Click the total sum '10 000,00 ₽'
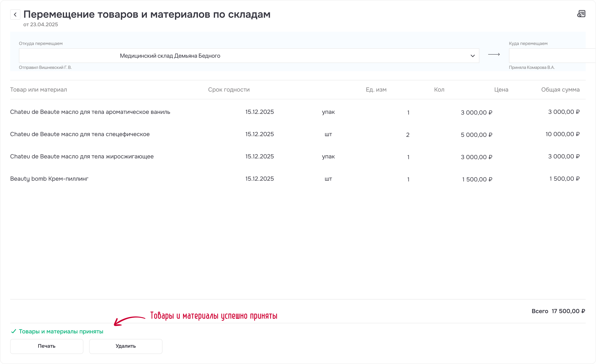Viewport: 596px width, 364px height. pos(563,134)
